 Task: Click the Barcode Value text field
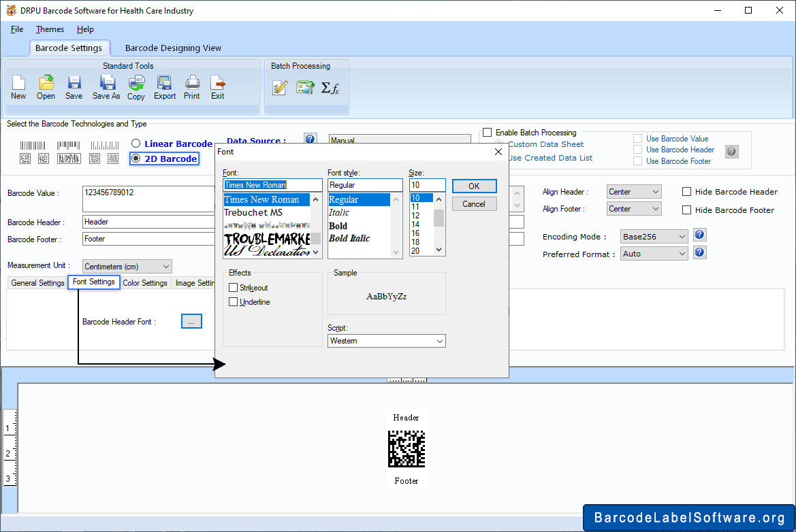point(148,198)
